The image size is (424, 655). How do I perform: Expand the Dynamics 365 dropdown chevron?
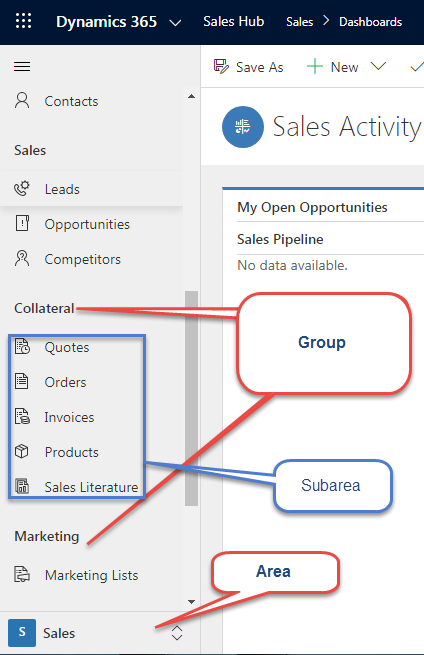(x=175, y=23)
